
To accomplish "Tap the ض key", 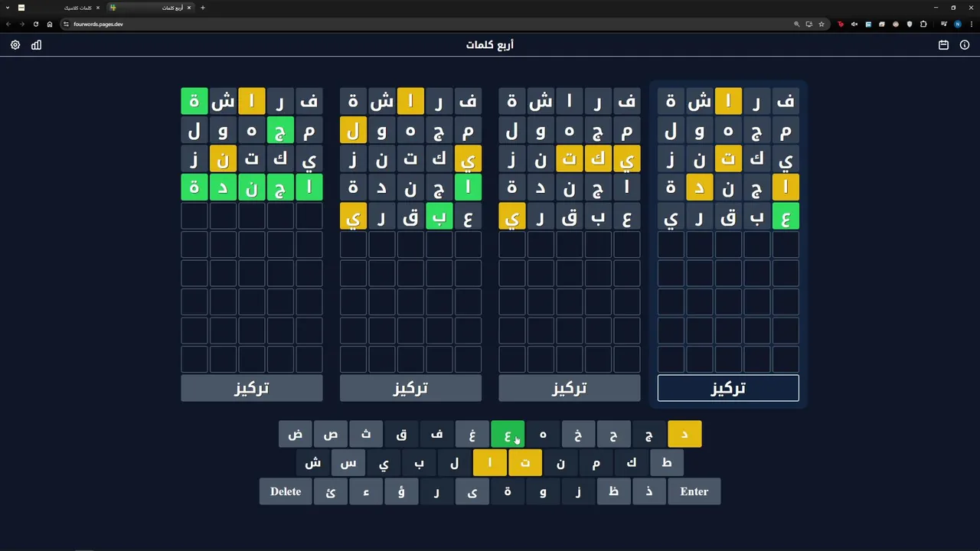I will [x=296, y=435].
